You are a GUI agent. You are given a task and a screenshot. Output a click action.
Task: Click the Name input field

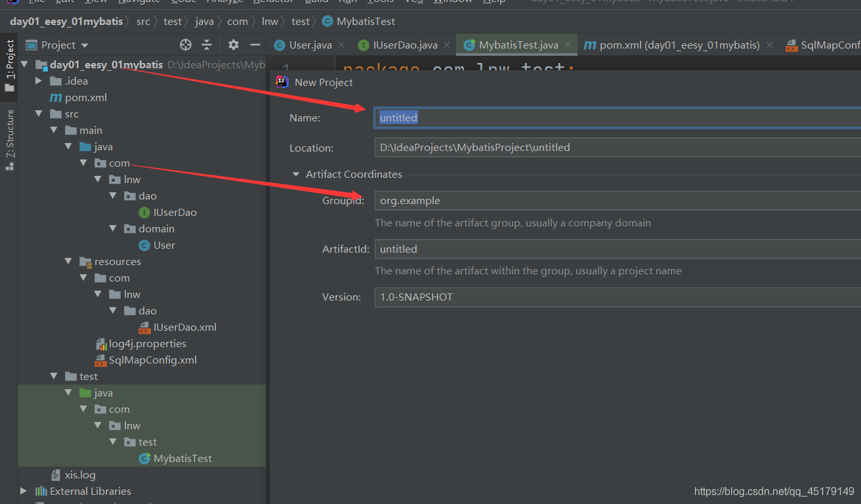click(x=618, y=117)
